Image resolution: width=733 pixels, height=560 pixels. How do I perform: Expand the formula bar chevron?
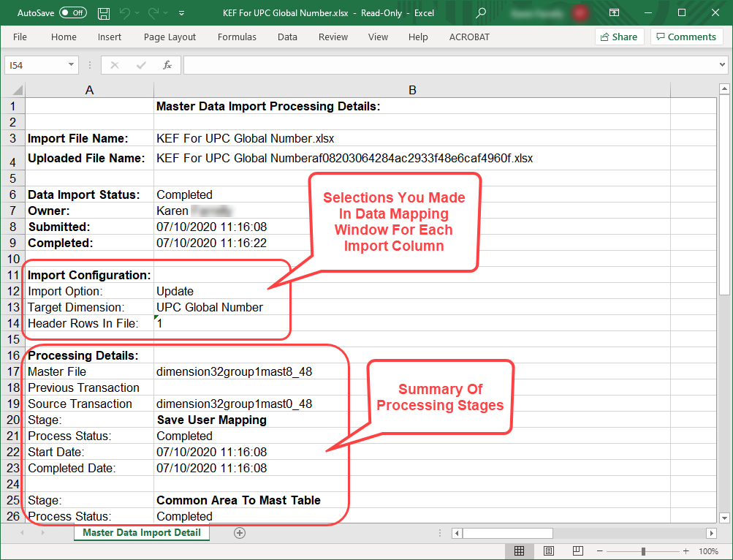(x=722, y=65)
